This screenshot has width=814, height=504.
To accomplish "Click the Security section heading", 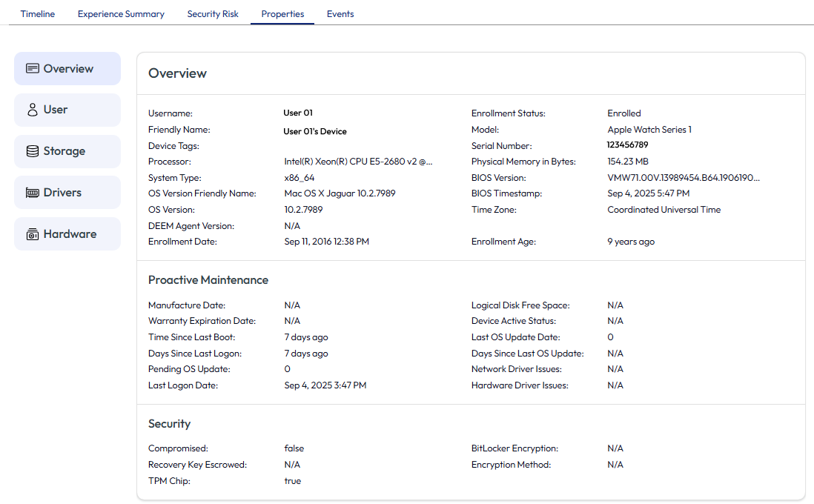I will point(169,423).
